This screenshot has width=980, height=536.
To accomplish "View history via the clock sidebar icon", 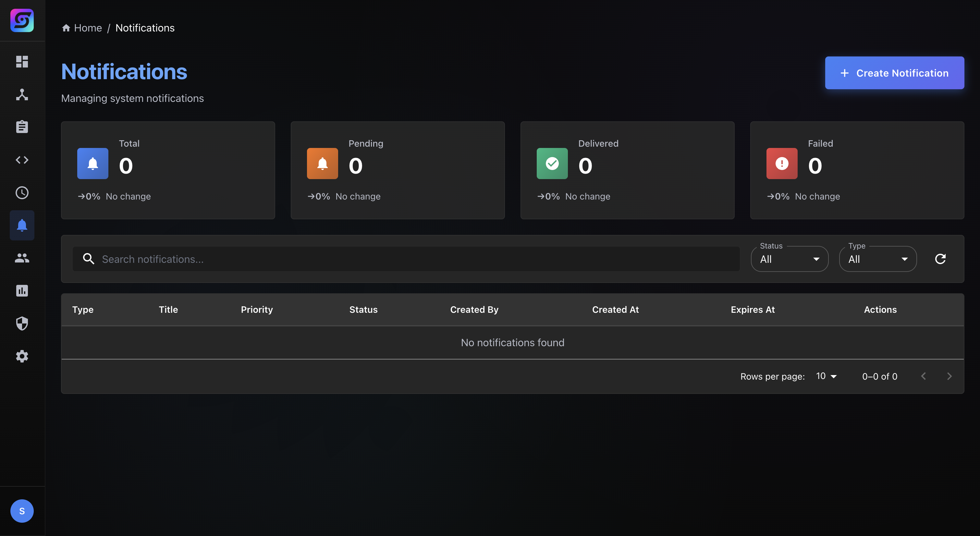I will click(x=22, y=192).
